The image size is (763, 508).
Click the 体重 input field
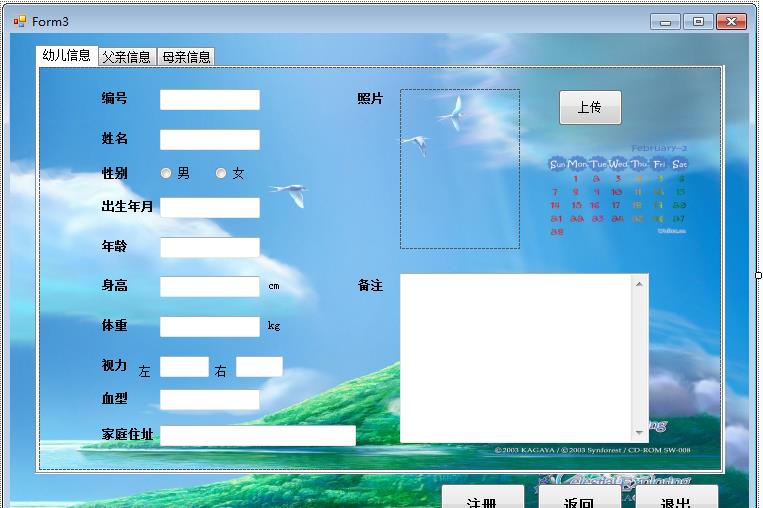210,327
